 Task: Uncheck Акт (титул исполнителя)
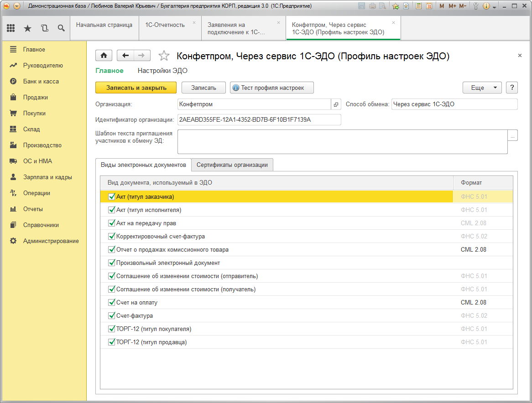tap(112, 210)
